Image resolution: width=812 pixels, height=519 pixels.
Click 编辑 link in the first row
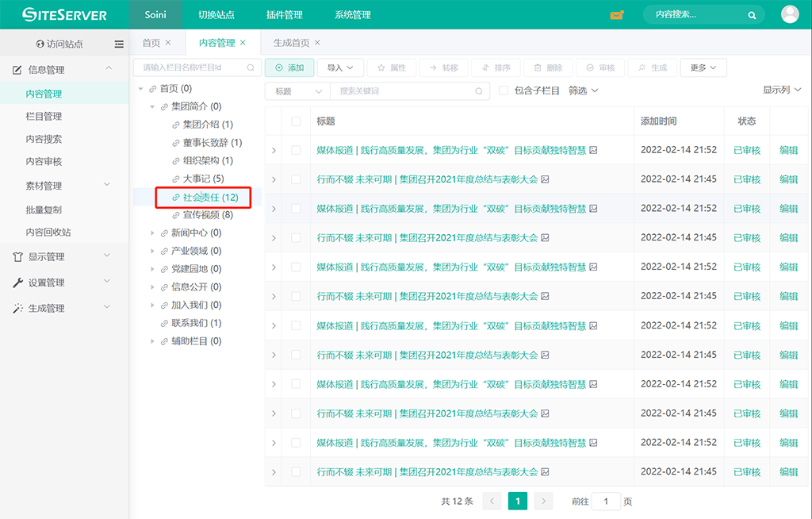(788, 150)
